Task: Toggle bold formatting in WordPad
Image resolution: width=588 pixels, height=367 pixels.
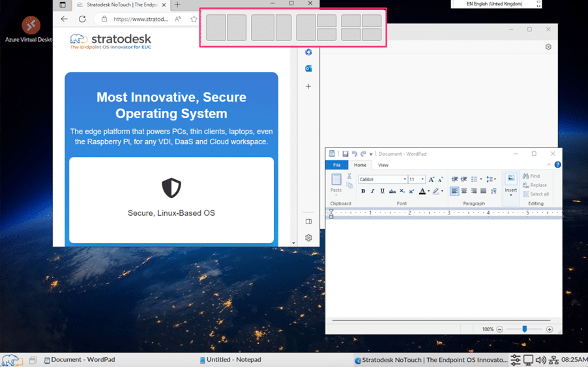Action: point(363,191)
